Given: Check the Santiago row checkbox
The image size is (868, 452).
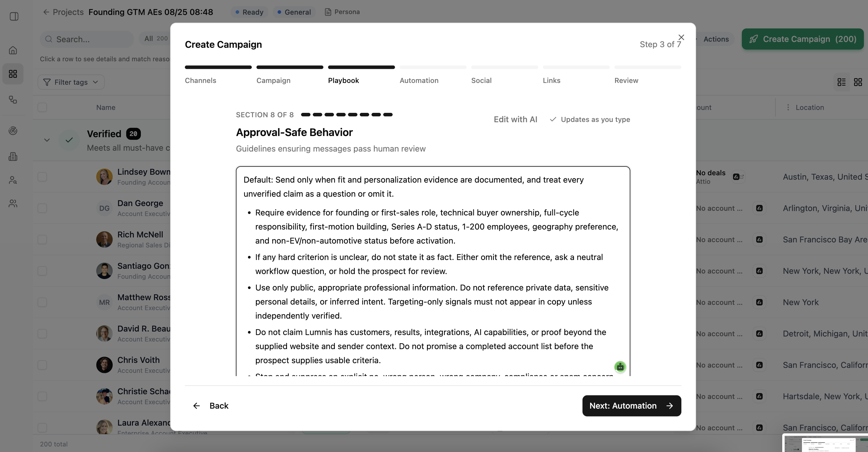Looking at the screenshot, I should 42,271.
